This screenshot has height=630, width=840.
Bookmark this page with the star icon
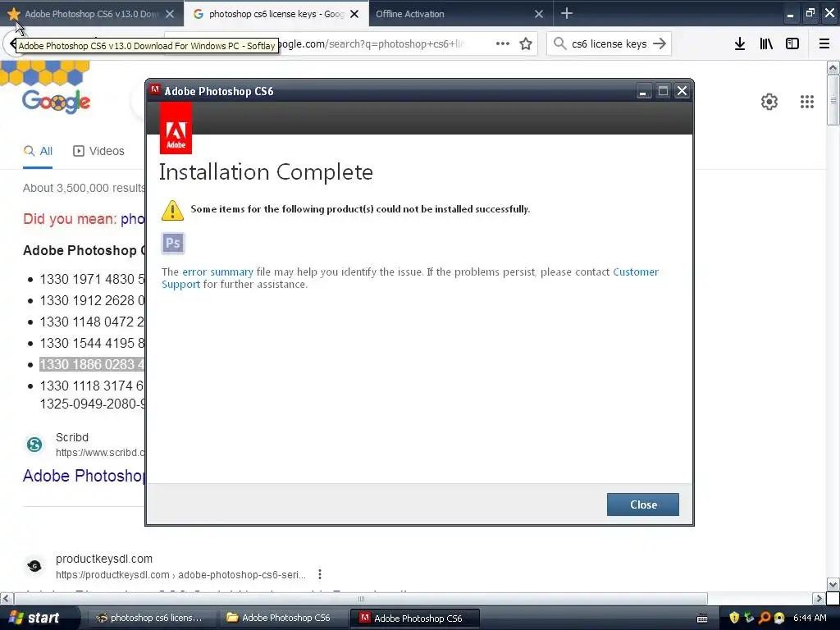pyautogui.click(x=526, y=43)
